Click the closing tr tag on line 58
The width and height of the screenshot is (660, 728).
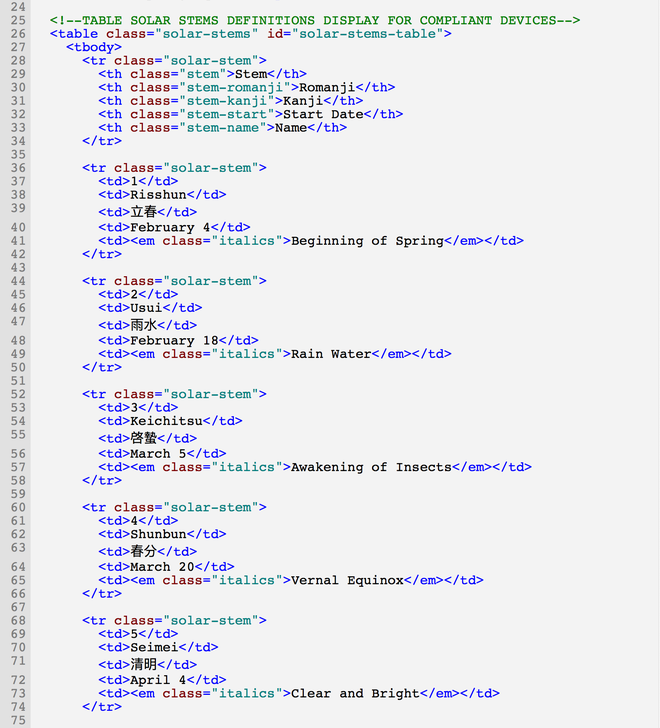(x=102, y=481)
